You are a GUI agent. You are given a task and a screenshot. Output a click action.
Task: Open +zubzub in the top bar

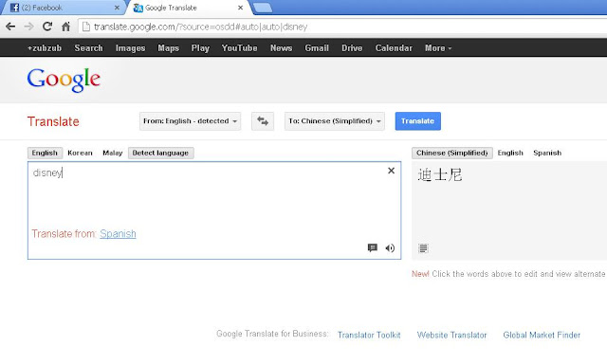click(45, 48)
